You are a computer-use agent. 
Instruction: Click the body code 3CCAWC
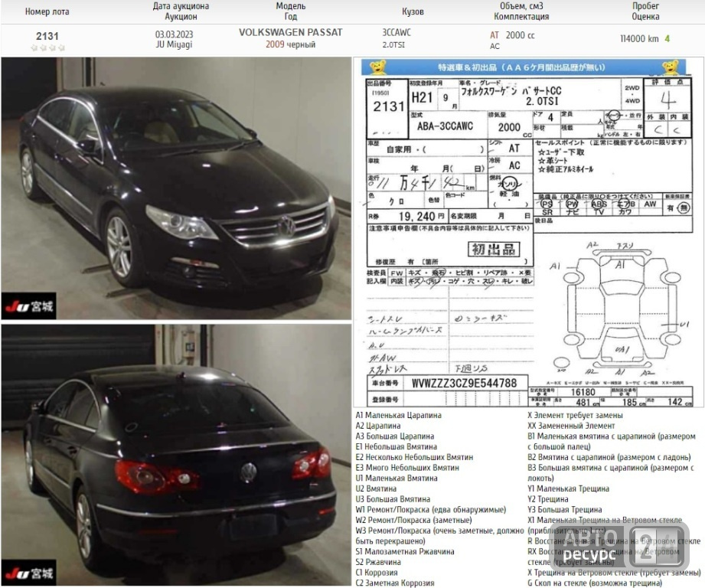[x=397, y=32]
